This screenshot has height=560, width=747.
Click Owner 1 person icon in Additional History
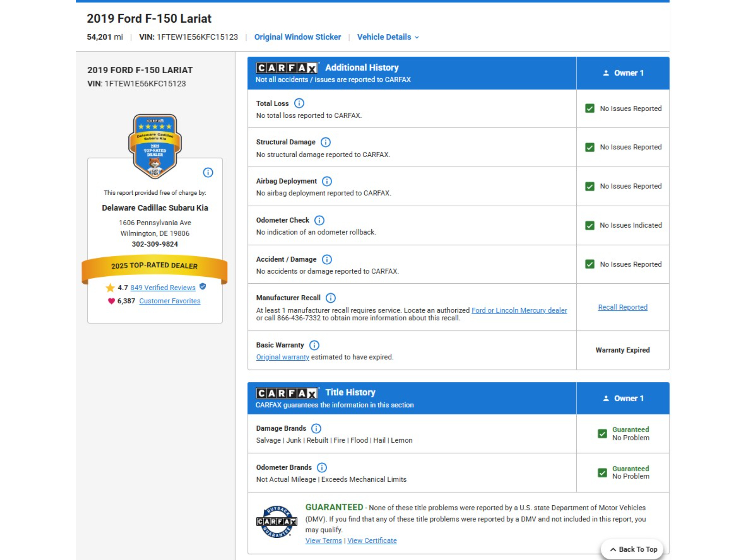[x=606, y=73]
